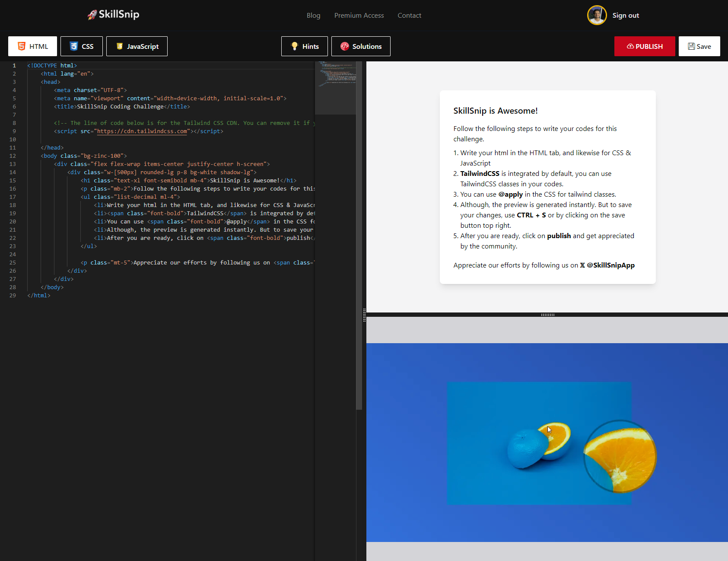Switch to the HTML editor tab
The height and width of the screenshot is (561, 728).
click(32, 46)
